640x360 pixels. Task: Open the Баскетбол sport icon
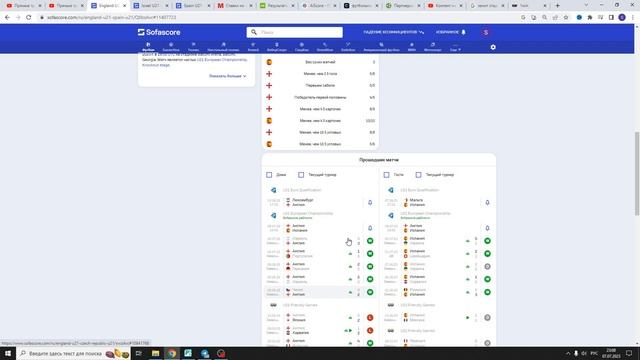171,47
